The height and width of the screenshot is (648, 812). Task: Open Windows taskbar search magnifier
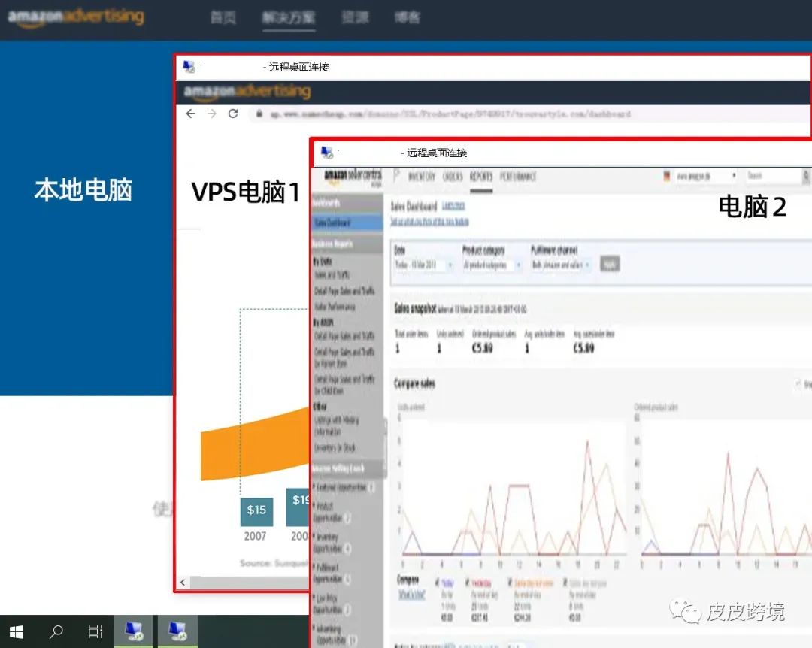pos(56,631)
